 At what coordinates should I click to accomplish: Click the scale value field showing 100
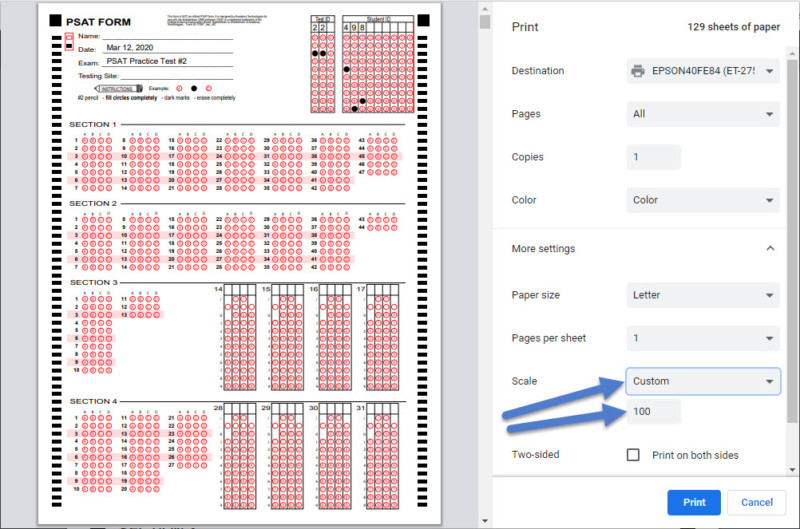[653, 412]
